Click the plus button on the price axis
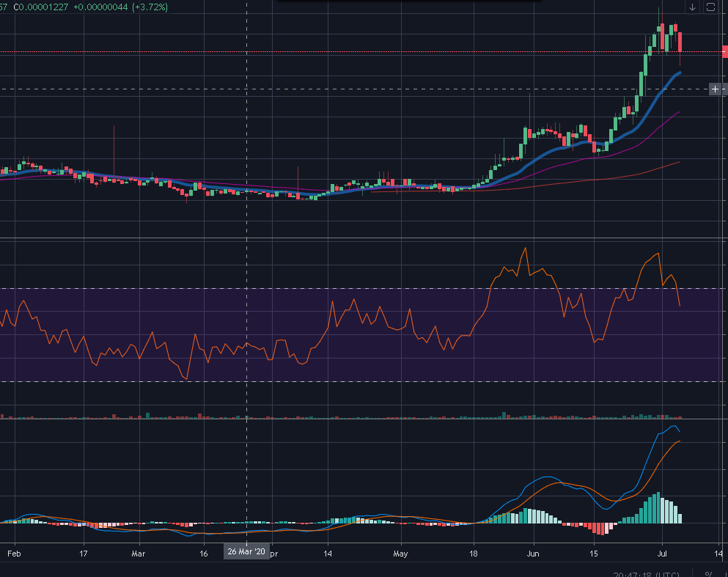Screen dimensions: 728x577 pos(715,89)
